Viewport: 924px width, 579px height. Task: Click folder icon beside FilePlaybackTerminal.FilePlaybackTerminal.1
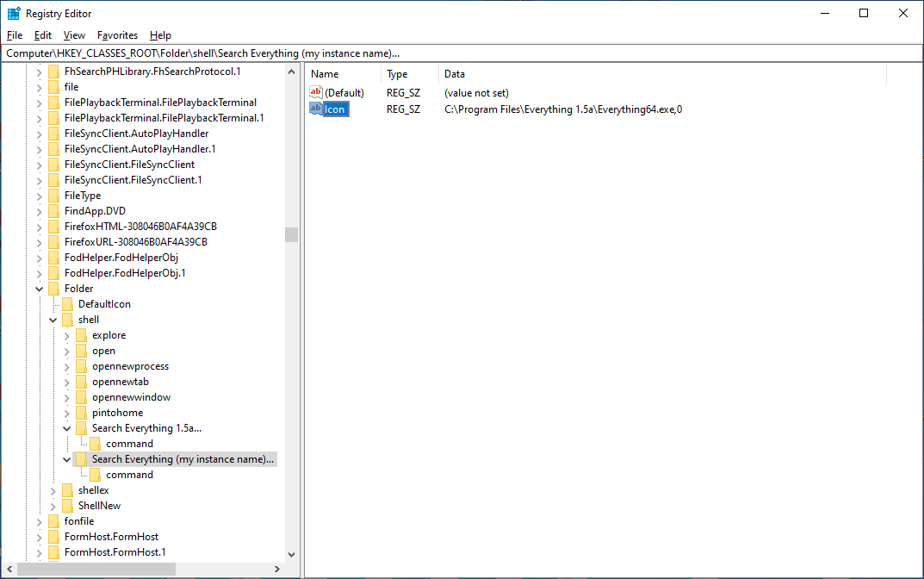53,118
